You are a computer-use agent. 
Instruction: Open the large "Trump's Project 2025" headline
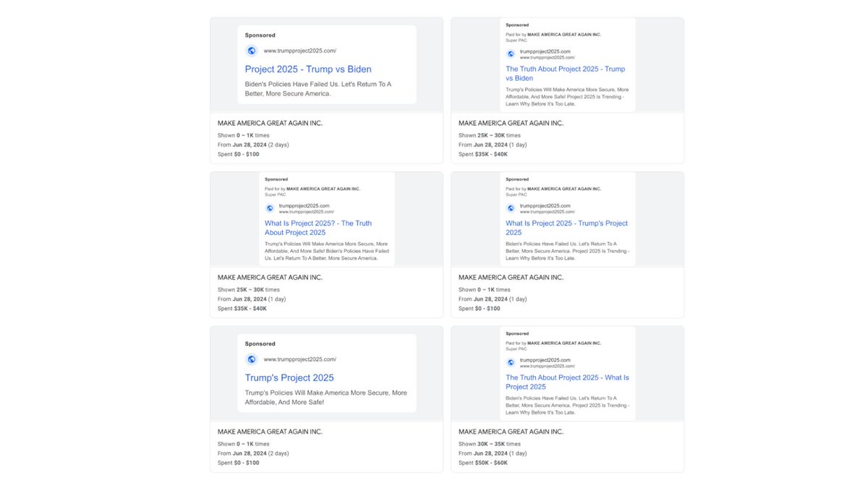point(289,378)
